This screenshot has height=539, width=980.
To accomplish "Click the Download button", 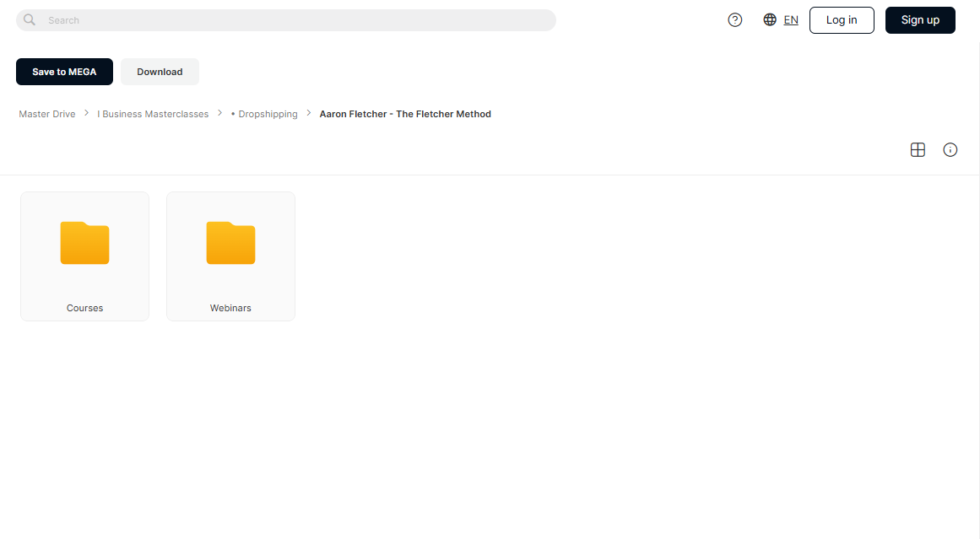I will click(x=160, y=72).
